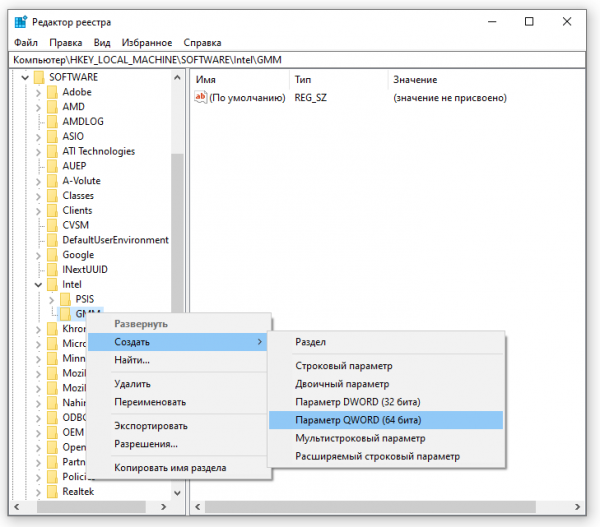This screenshot has width=600, height=527.
Task: Create a Расширяемый строковый параметр
Action: pos(386,456)
